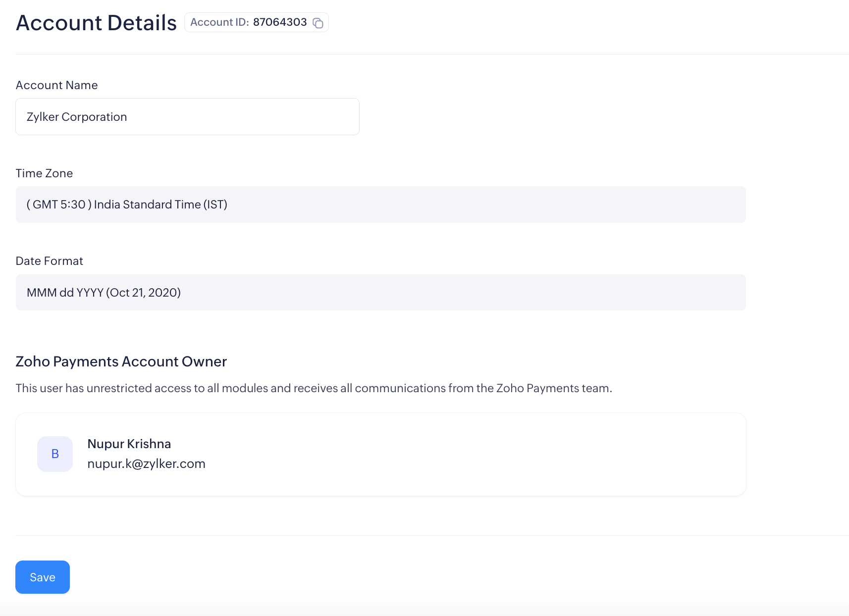Click the Account Name field label
Screen dimensions: 849x616
(56, 85)
